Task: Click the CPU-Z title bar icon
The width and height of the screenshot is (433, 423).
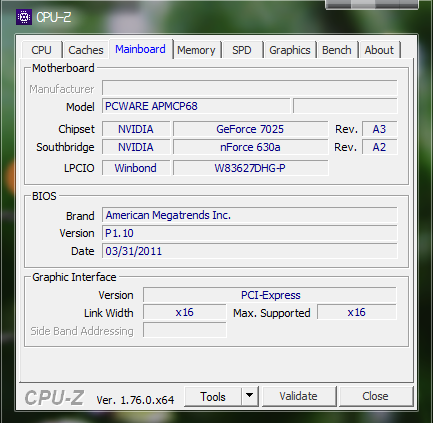Action: pos(24,17)
